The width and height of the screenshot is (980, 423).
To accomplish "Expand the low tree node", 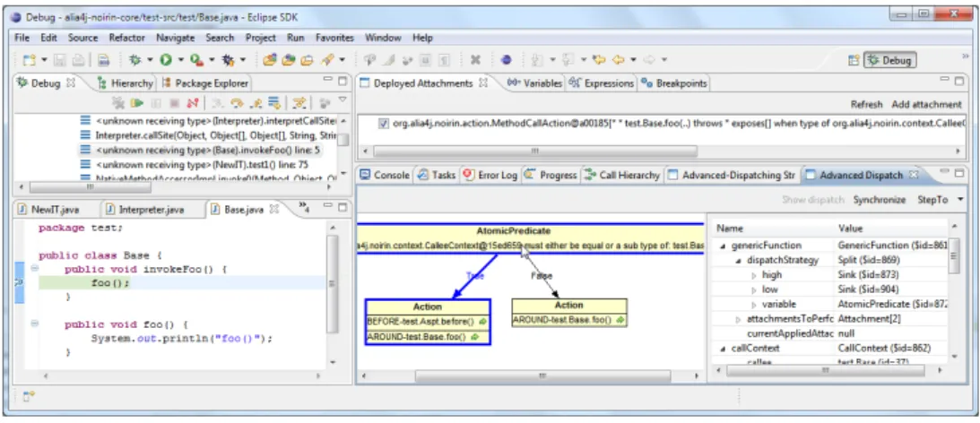I will click(x=754, y=289).
